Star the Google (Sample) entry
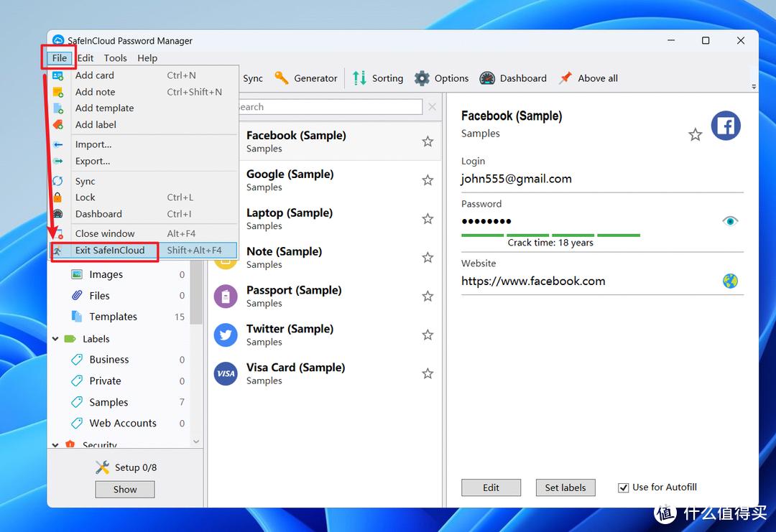 click(428, 180)
